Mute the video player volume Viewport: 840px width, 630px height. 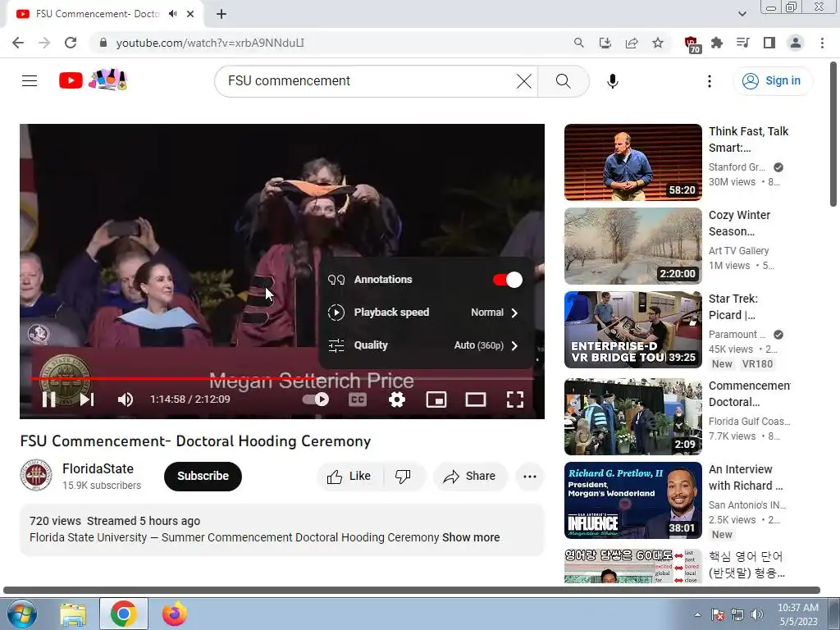[126, 399]
